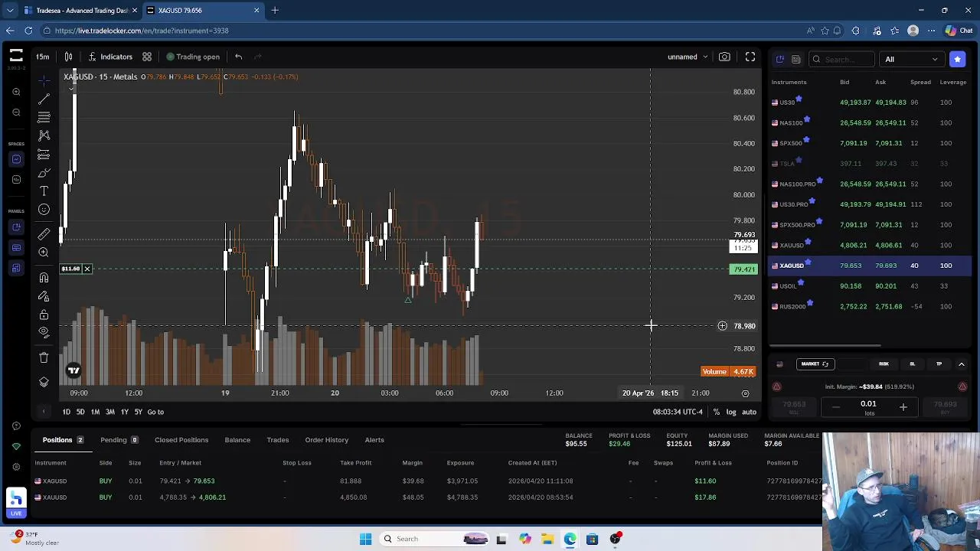The height and width of the screenshot is (551, 980).
Task: Select the ruler measure tool
Action: (x=44, y=234)
